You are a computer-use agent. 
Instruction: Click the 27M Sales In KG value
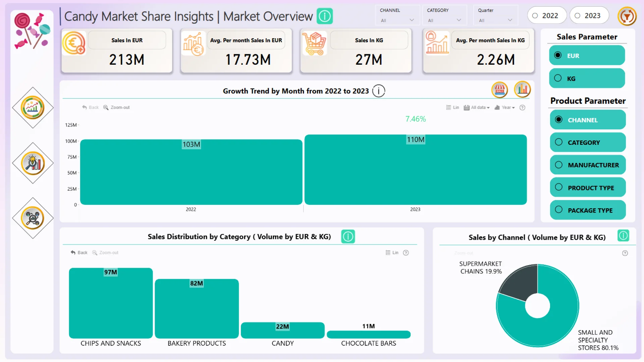[x=369, y=60]
